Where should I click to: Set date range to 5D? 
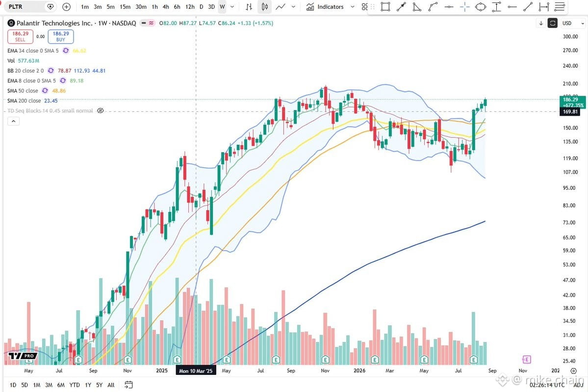pos(25,385)
